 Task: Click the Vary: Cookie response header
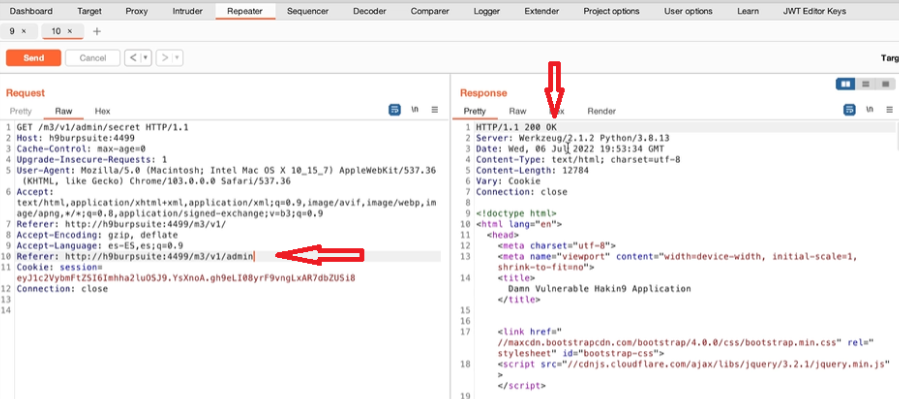[508, 181]
